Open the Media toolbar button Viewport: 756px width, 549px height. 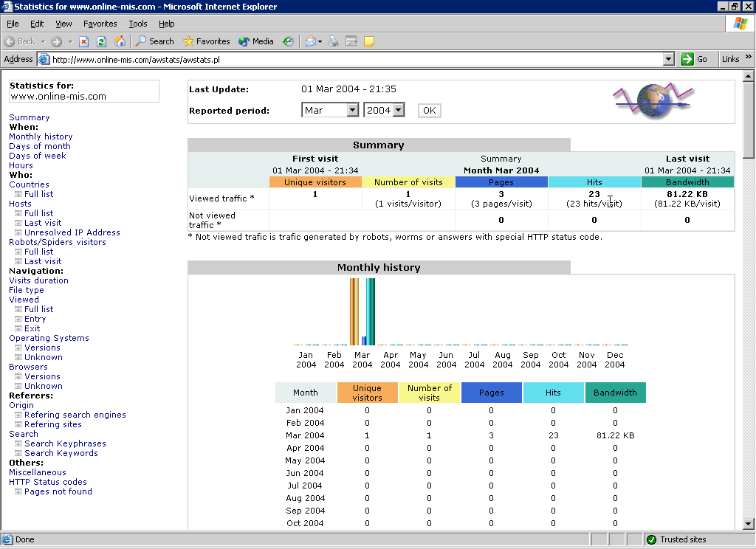(256, 41)
